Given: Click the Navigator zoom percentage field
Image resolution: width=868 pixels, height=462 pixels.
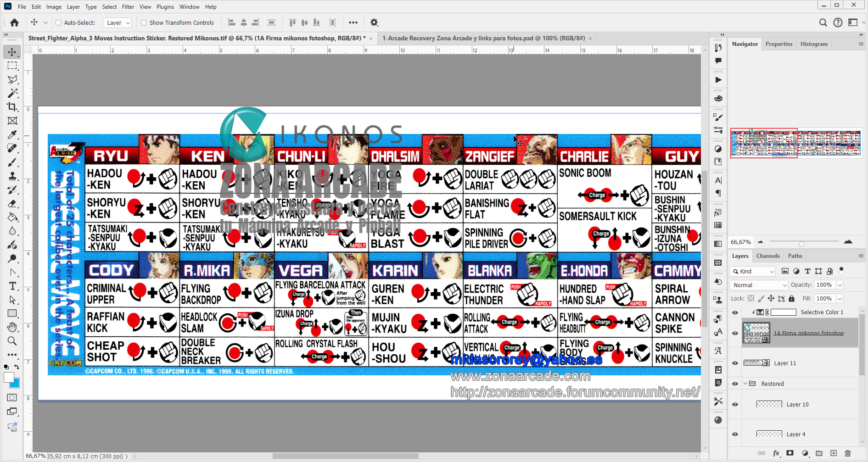Looking at the screenshot, I should click(x=740, y=242).
